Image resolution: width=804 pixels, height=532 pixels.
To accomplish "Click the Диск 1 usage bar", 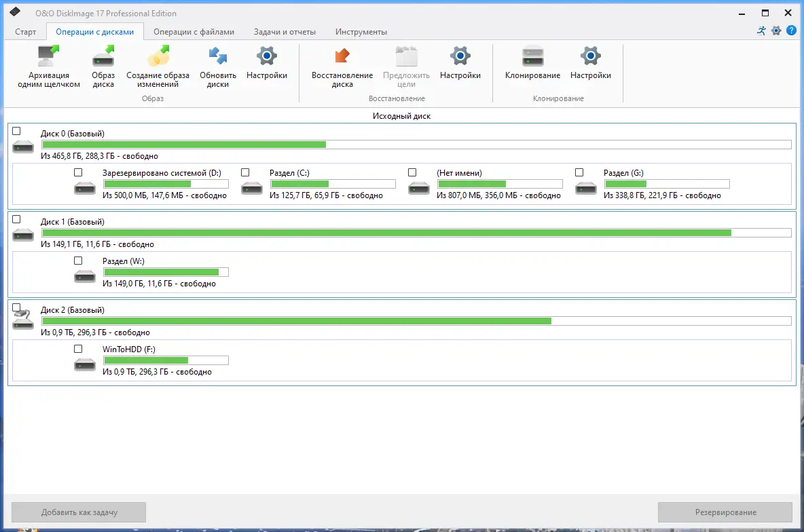I will (416, 233).
